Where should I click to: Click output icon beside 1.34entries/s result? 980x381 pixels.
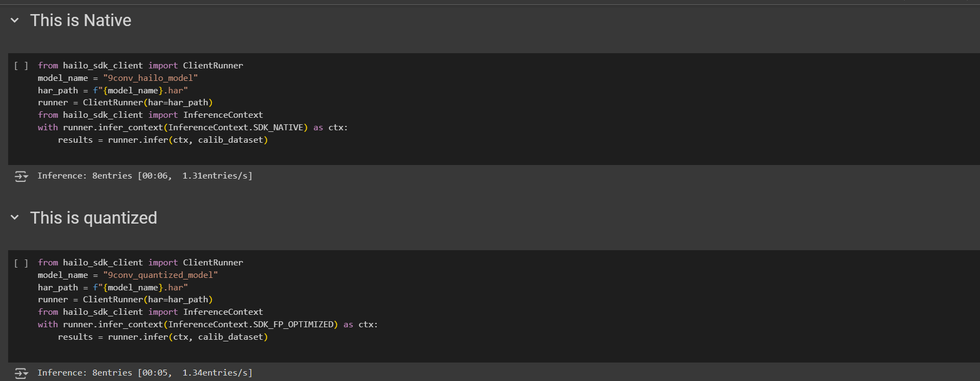coord(21,373)
